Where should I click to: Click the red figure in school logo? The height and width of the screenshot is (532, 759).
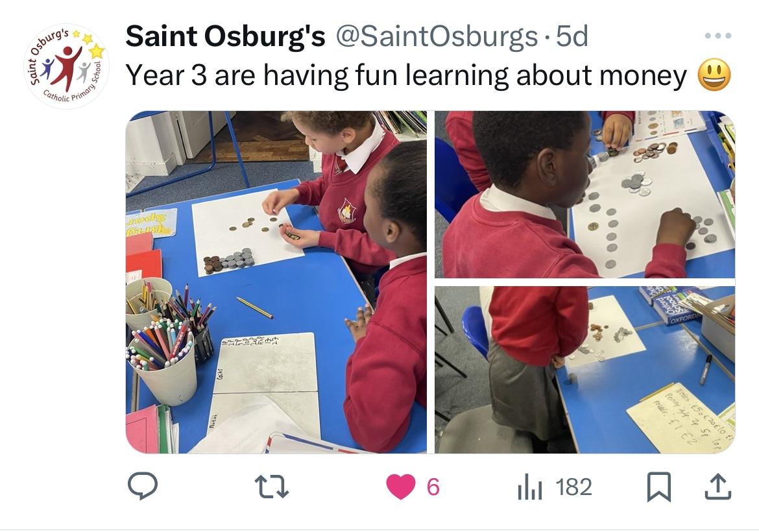coord(67,67)
